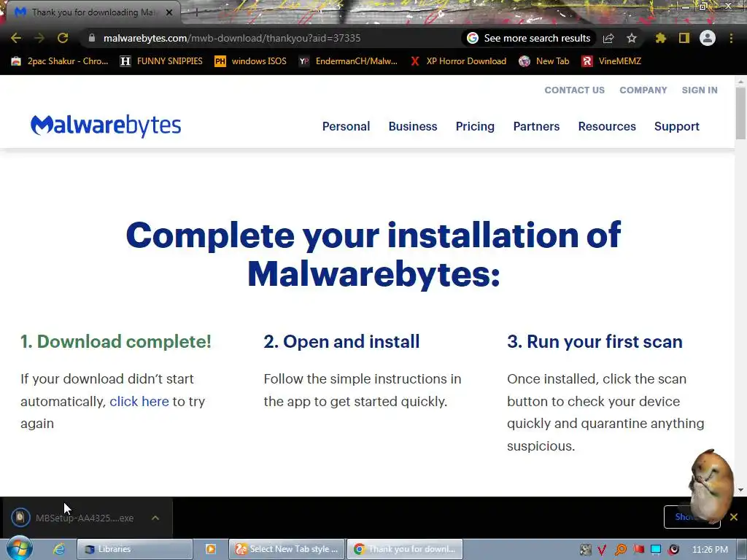Open the 2pac Shakur bookmark
The height and width of the screenshot is (560, 747).
coord(60,61)
